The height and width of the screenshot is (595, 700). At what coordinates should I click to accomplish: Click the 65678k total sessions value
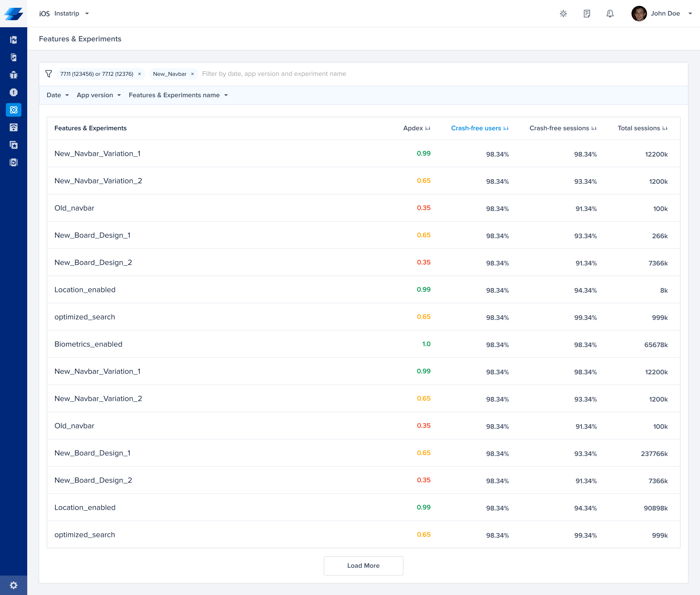[x=656, y=345]
